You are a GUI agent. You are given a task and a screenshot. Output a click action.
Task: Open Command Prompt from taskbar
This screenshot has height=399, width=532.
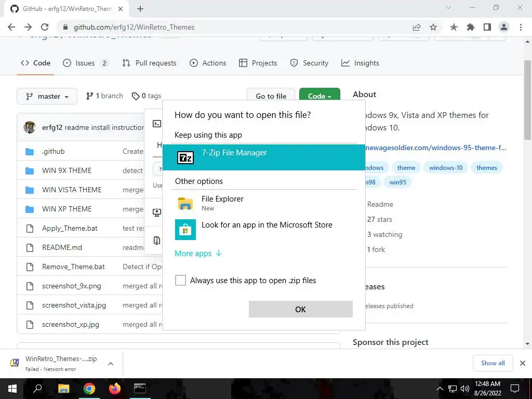coord(140,389)
